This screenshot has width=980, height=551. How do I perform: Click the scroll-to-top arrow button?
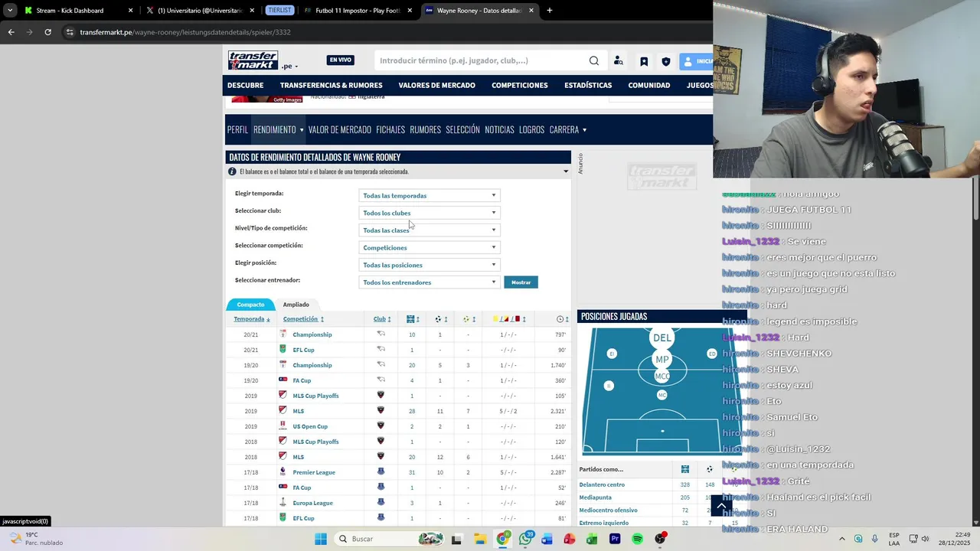pyautogui.click(x=721, y=506)
